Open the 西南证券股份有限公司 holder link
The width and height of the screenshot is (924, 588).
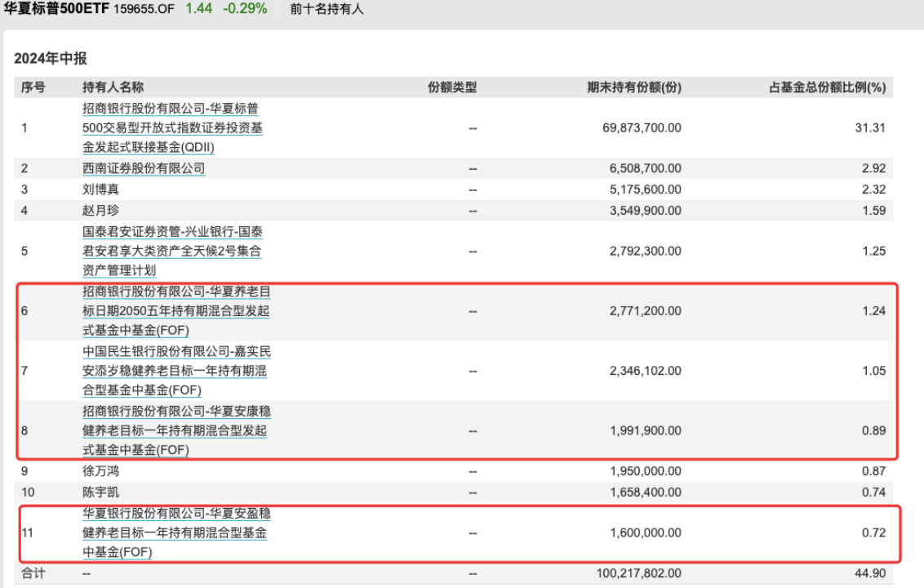pos(144,169)
